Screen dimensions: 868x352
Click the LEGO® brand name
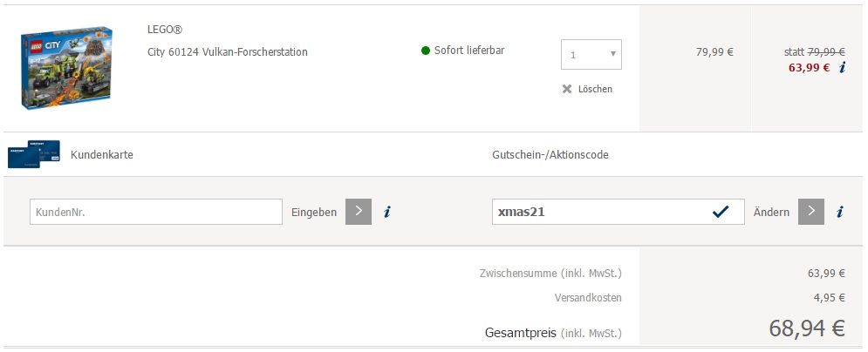(x=166, y=30)
